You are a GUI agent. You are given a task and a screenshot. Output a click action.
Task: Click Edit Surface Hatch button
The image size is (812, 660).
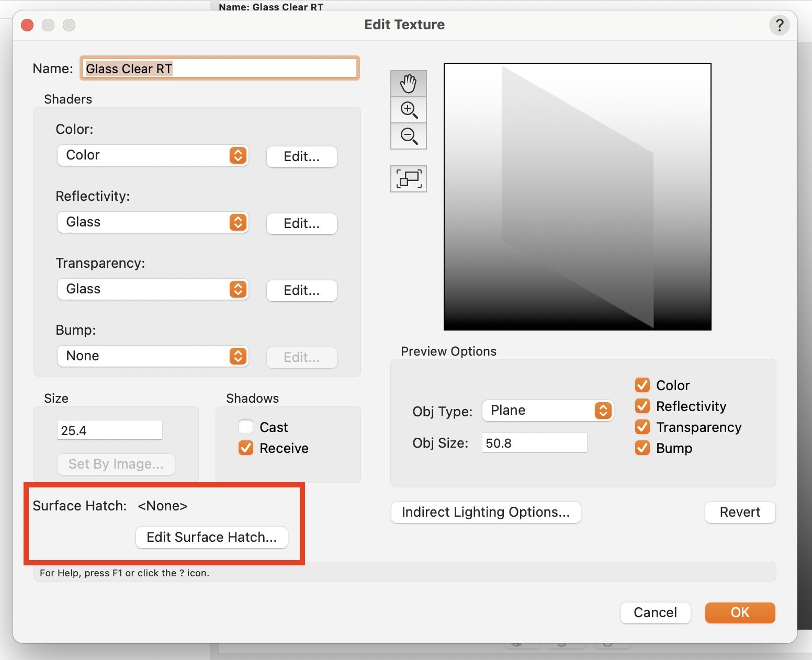211,537
